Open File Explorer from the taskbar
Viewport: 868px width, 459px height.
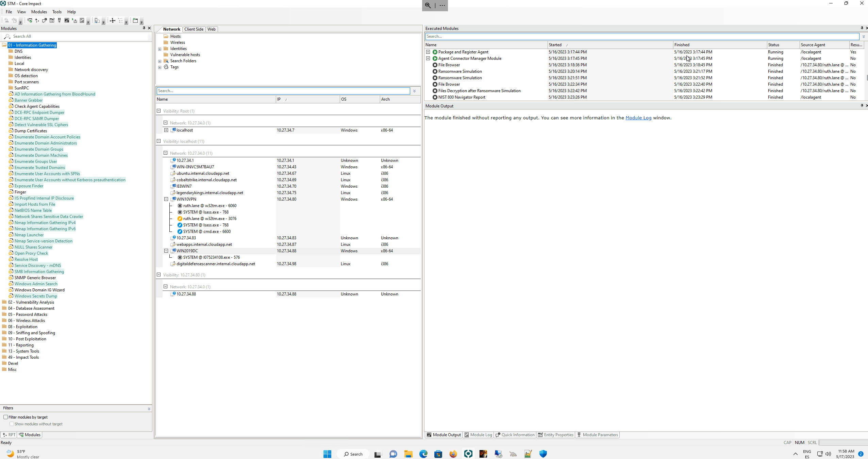tap(408, 454)
